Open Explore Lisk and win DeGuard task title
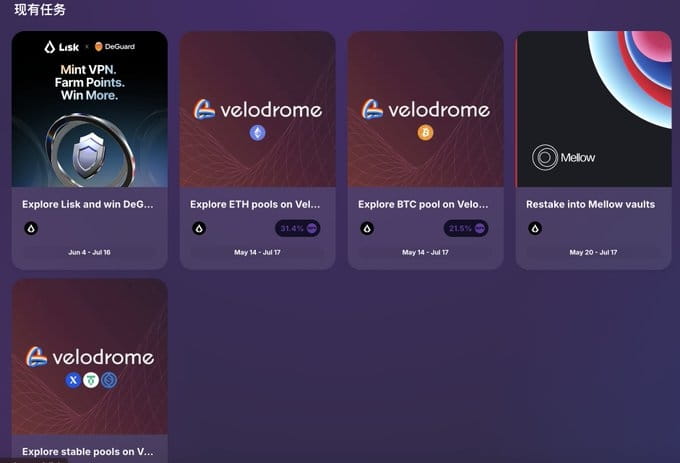Screen dimensions: 680x463 [88, 204]
